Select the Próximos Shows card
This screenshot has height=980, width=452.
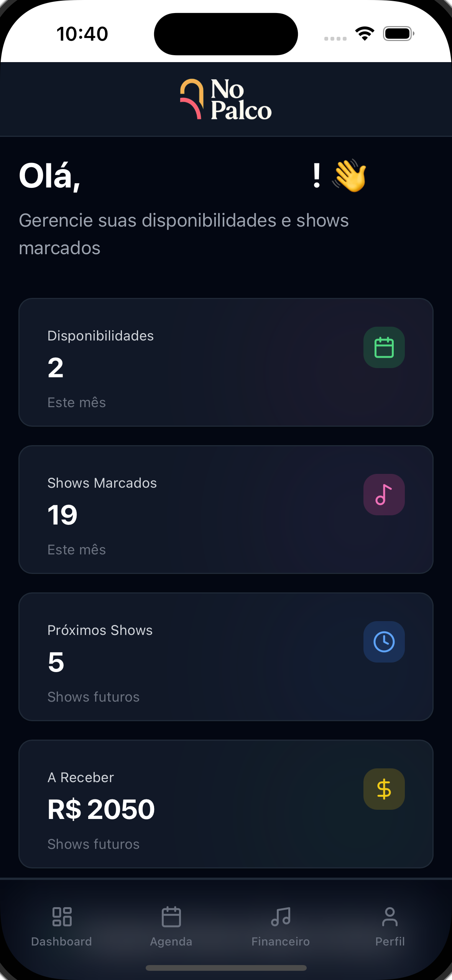226,657
